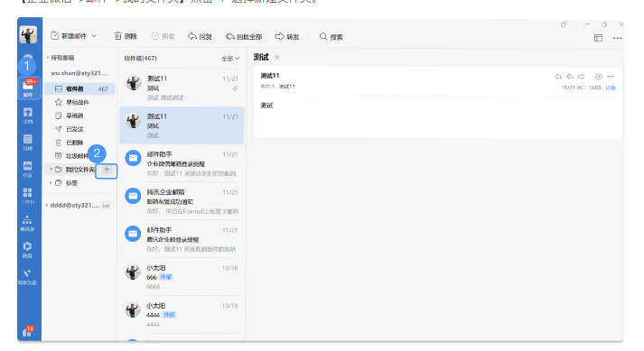Open the top-right toolbar more options (…)
This screenshot has width=644, height=351.
[617, 38]
